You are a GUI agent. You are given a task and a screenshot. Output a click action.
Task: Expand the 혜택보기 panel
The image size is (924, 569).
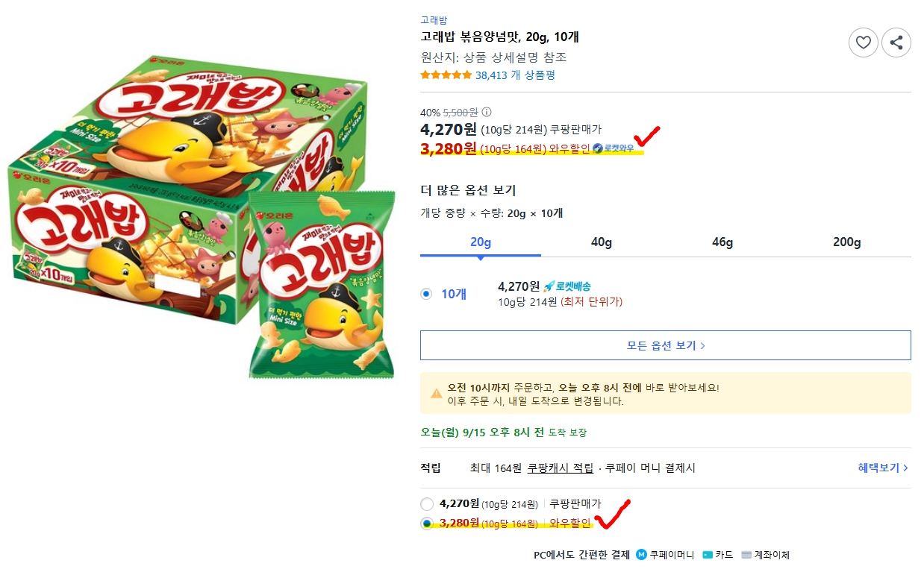point(881,465)
